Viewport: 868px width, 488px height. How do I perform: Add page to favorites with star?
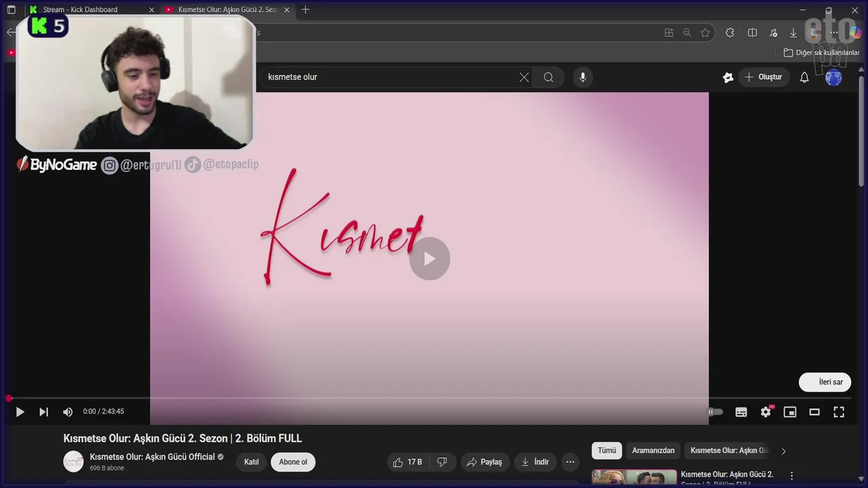coord(705,33)
